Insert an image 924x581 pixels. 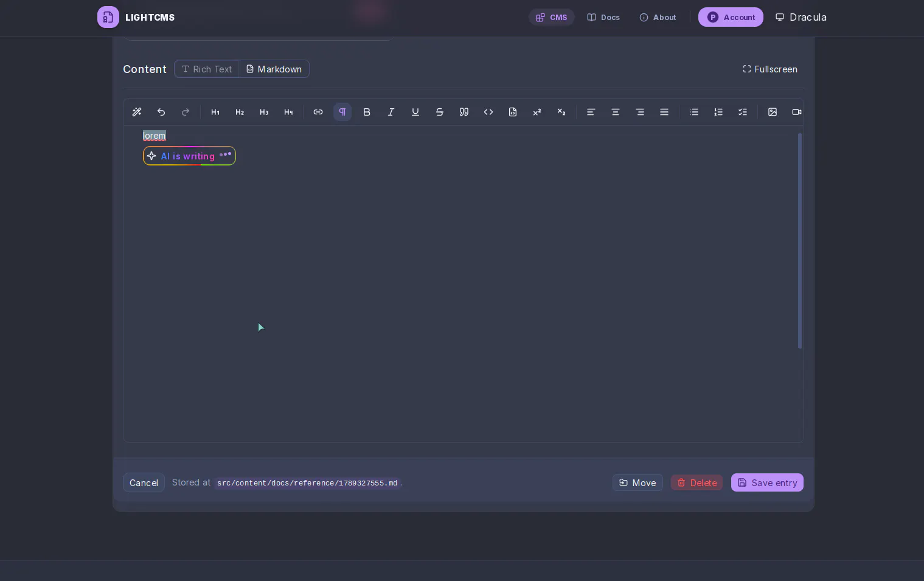coord(773,112)
